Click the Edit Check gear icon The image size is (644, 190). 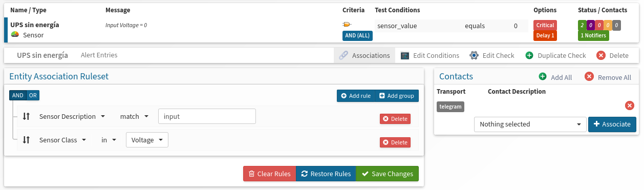coord(474,55)
